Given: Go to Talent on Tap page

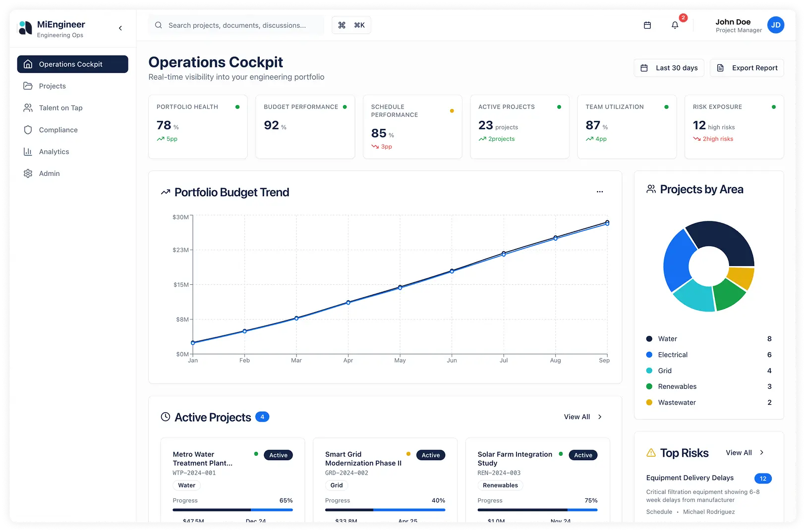Looking at the screenshot, I should pos(60,108).
